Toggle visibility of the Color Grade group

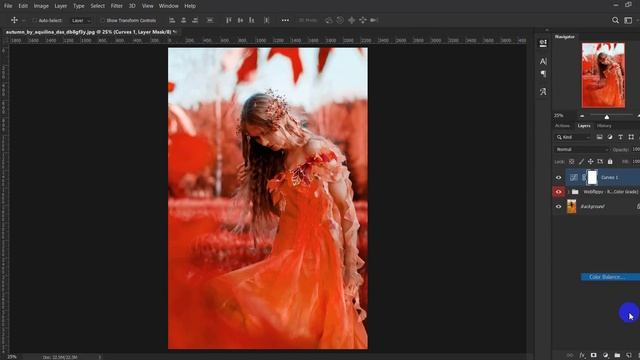click(558, 192)
